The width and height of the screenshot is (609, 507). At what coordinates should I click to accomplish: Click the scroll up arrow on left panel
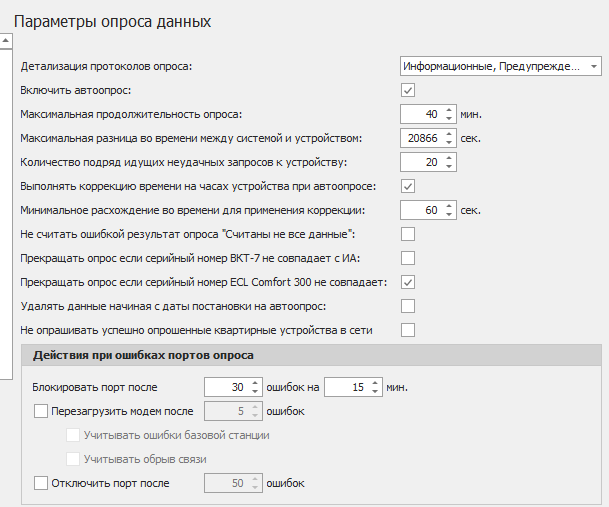pos(5,42)
